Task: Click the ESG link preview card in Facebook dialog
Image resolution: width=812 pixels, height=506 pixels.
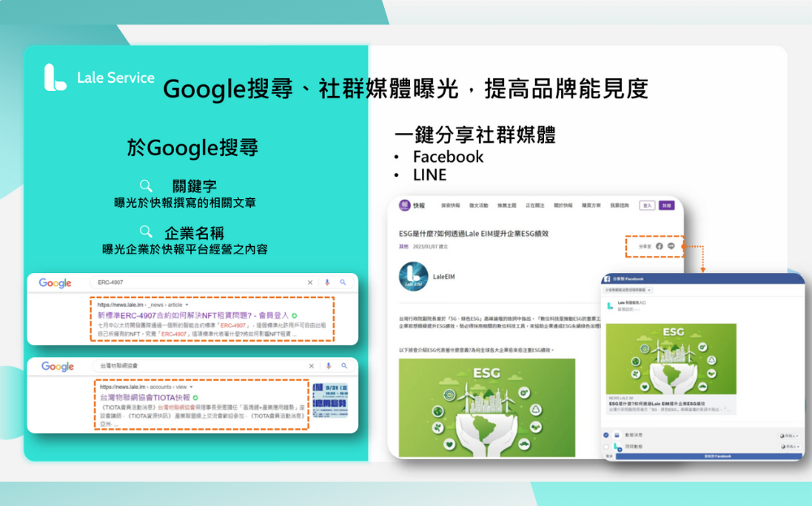Action: pos(672,369)
